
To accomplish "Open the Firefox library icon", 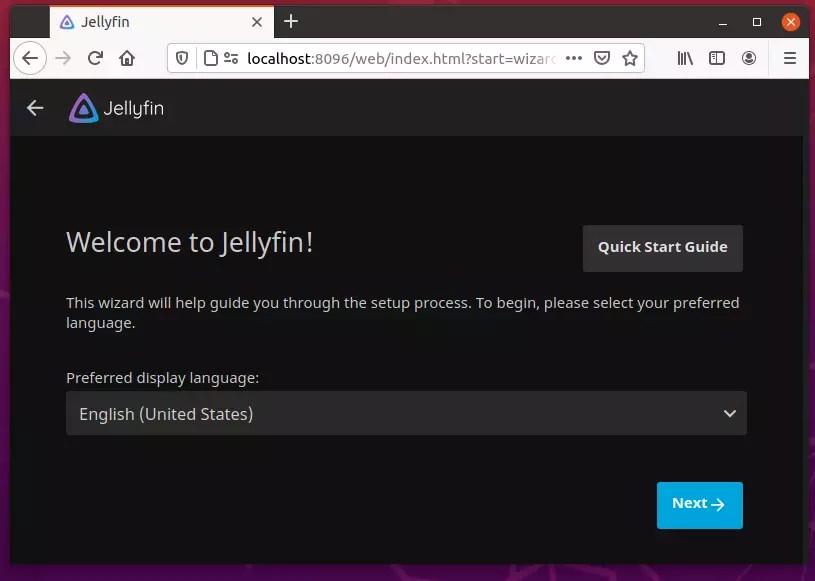I will 684,58.
